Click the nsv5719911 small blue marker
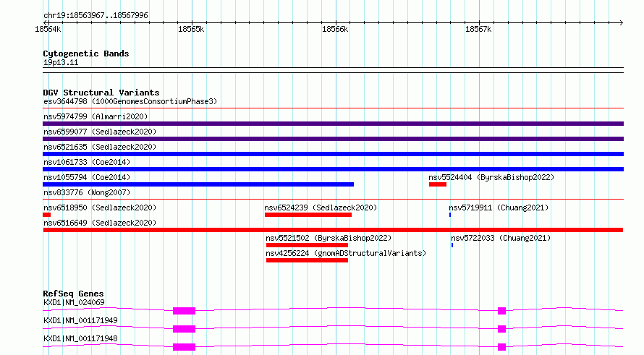 click(x=450, y=215)
